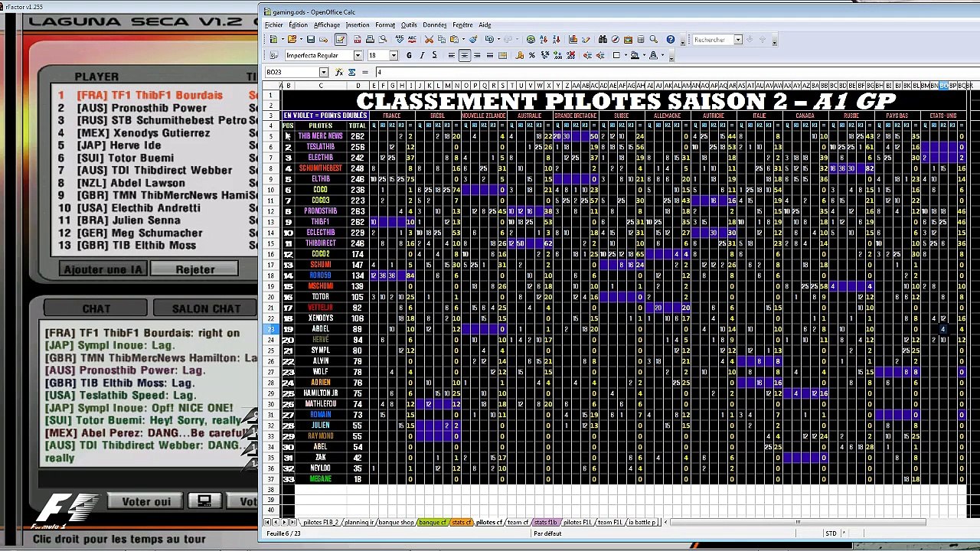Screen dimensions: 980x551
Task: Click 'Voter oui' button in rFactor
Action: 146,501
